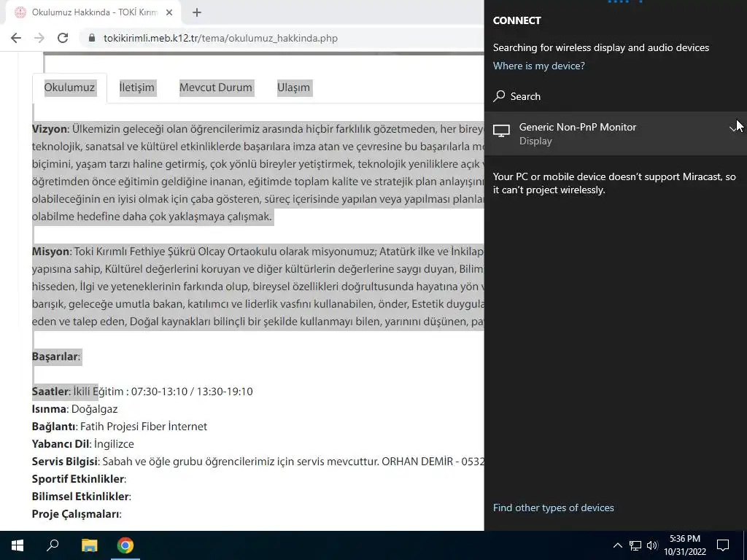
Task: Click the 'Proje Çalışmaları' label
Action: click(x=76, y=514)
